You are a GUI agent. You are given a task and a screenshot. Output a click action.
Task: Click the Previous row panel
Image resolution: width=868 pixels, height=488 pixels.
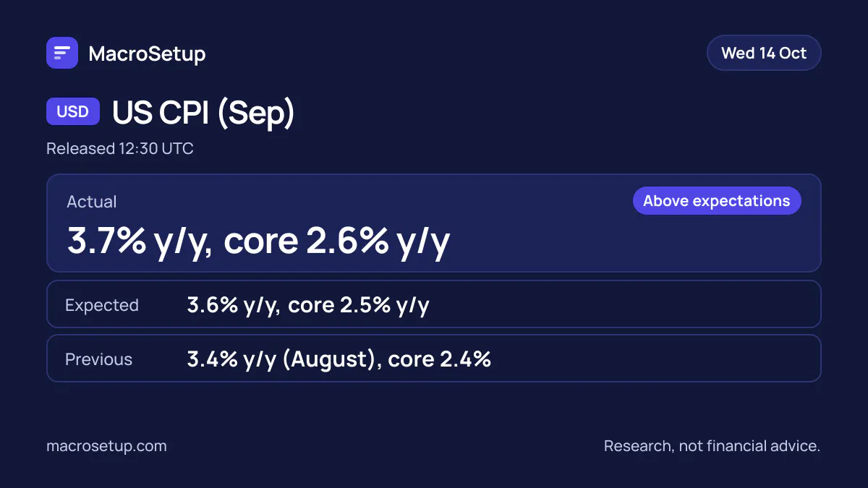434,358
